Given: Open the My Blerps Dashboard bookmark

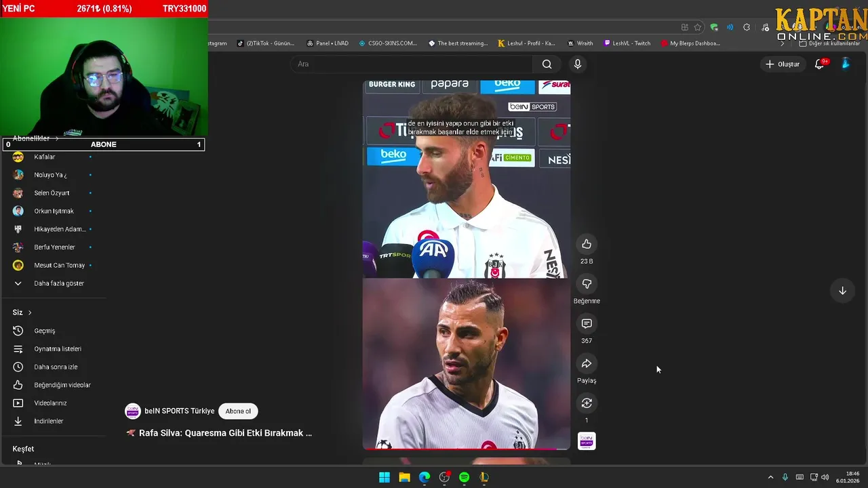Looking at the screenshot, I should [690, 43].
